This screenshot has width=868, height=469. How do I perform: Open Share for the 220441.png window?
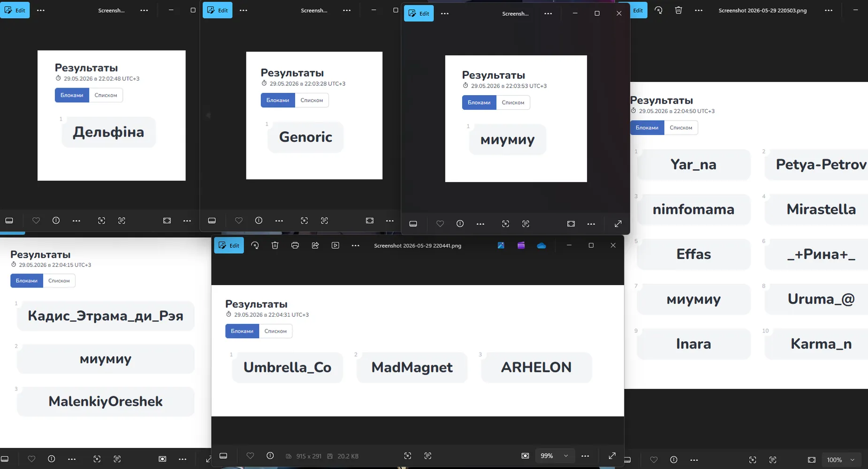coord(315,245)
